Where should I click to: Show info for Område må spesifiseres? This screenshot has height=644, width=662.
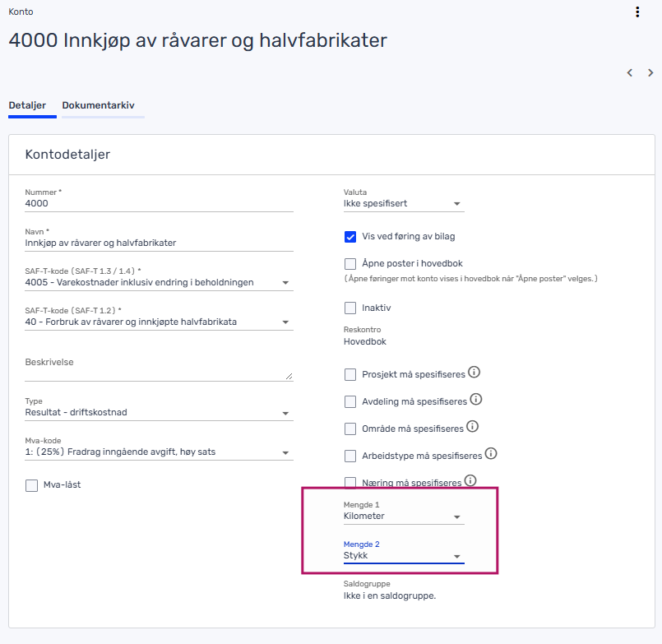coord(472,426)
